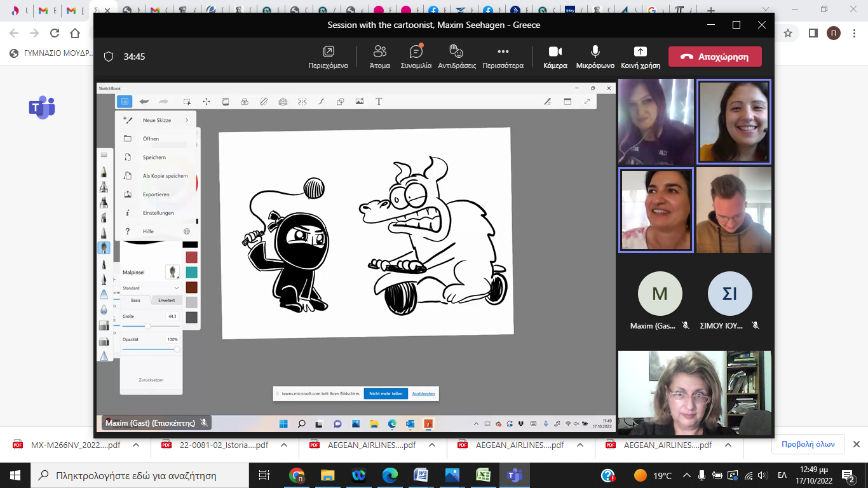
Task: Open the Περιεχόμενο content panel
Action: pyautogui.click(x=328, y=57)
